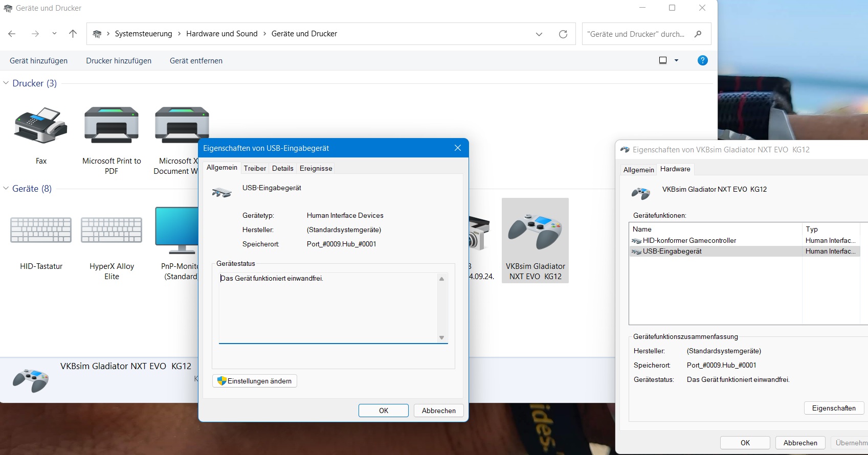The width and height of the screenshot is (868, 455).
Task: Click Abbrechen in USB-Eingabegerät dialog
Action: pos(439,411)
